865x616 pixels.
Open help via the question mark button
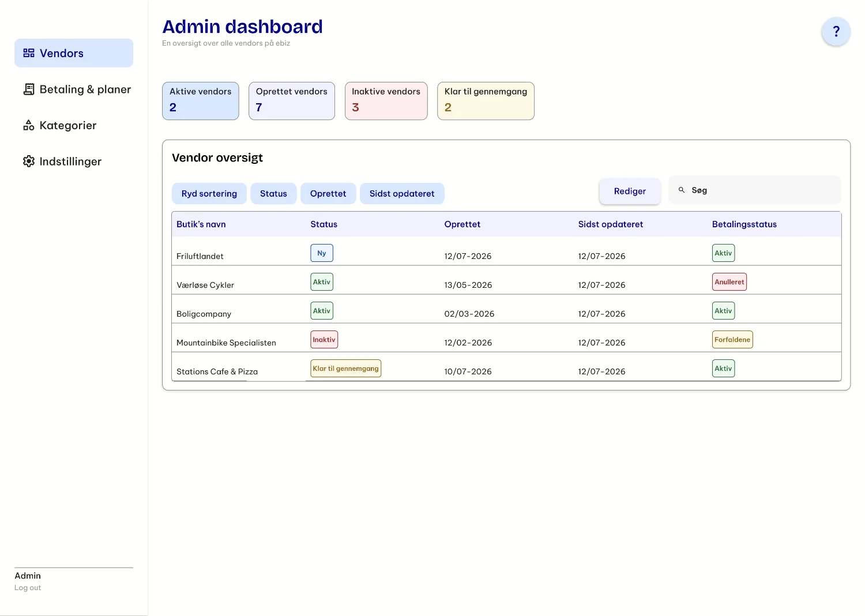tap(836, 31)
